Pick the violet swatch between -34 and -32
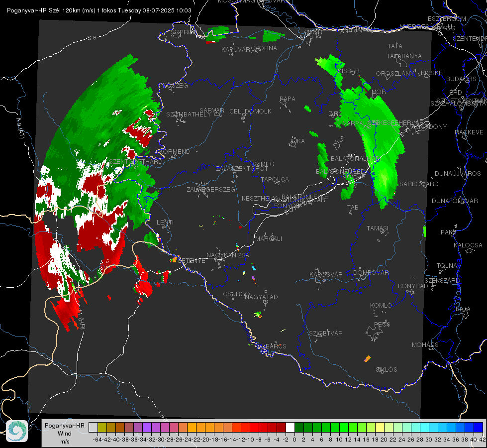This screenshot has height=448, width=487. (x=147, y=428)
